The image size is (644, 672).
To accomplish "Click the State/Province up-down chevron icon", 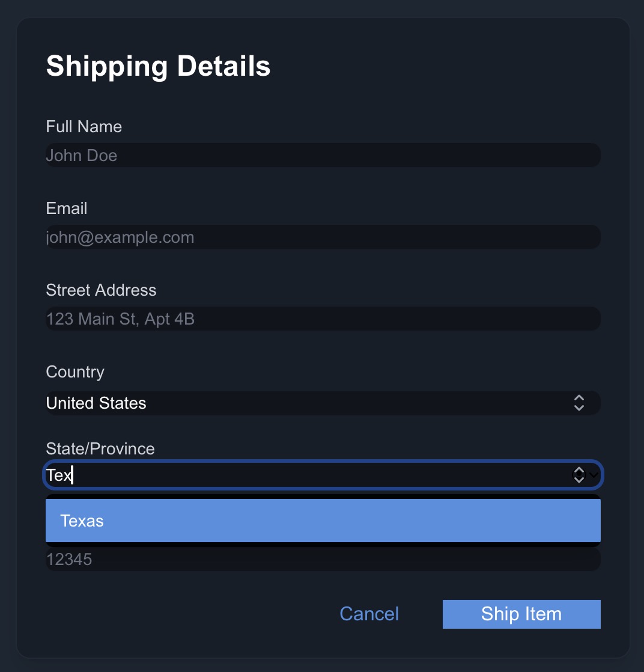I will coord(579,475).
